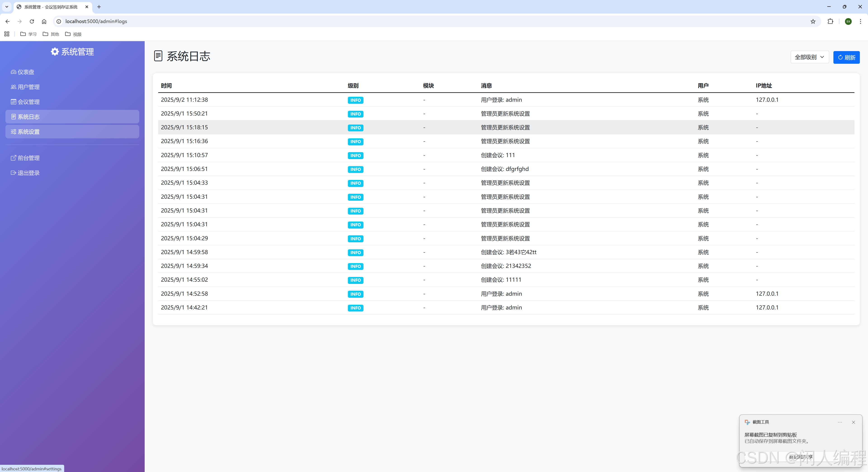Click the 截图工具 app icon in notification
868x472 pixels.
pyautogui.click(x=747, y=422)
